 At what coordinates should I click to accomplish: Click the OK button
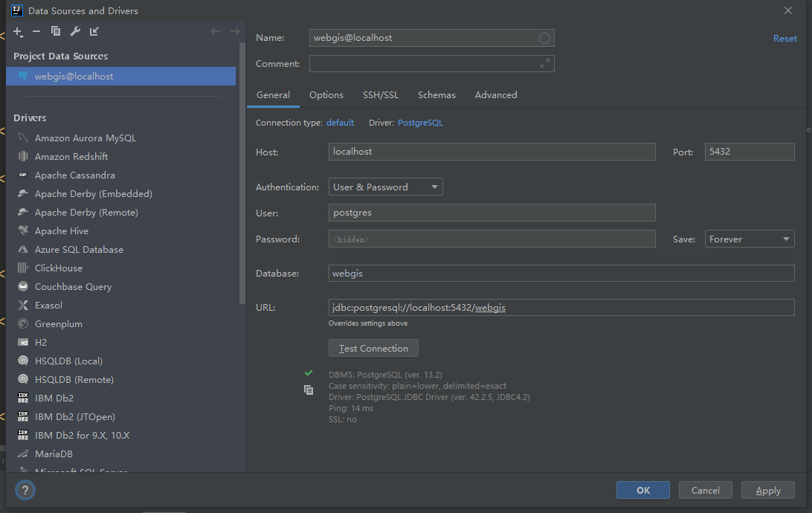point(642,490)
